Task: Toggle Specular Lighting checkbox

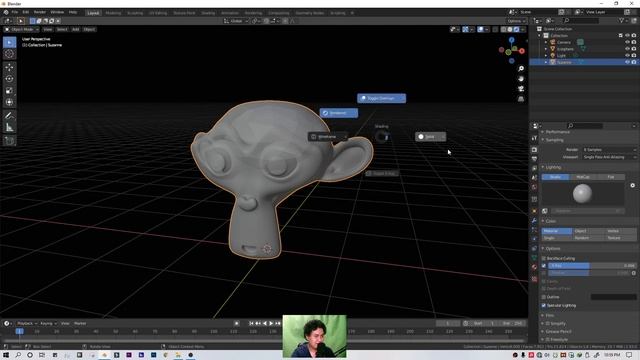Action: tap(544, 305)
